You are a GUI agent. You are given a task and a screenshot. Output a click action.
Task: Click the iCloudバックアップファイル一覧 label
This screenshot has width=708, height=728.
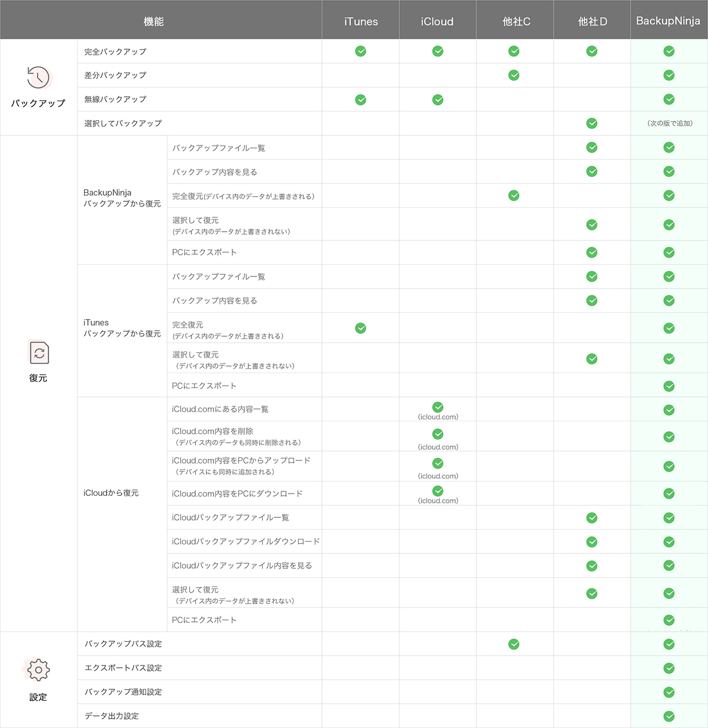pos(230,517)
